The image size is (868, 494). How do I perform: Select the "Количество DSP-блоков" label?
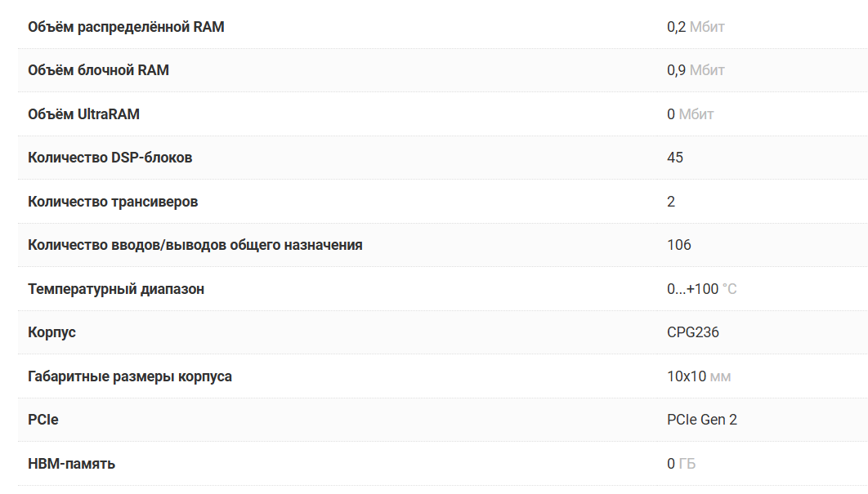(x=110, y=158)
